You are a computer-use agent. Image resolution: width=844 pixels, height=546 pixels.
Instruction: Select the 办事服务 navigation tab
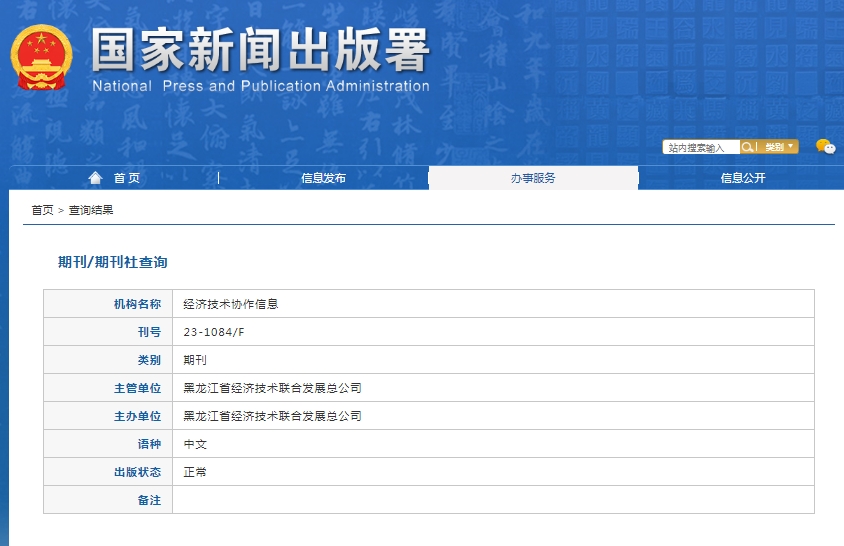pos(533,178)
